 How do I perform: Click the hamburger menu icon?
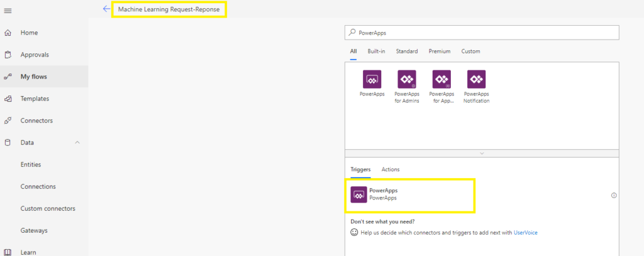8,11
